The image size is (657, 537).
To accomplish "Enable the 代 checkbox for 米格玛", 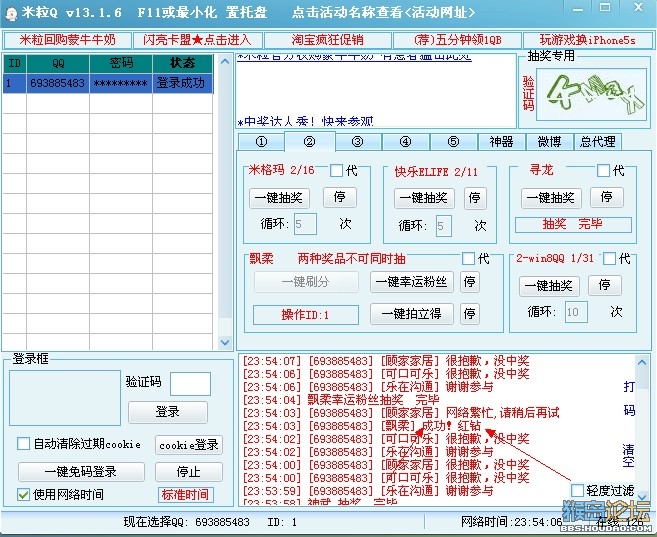I will pos(336,170).
